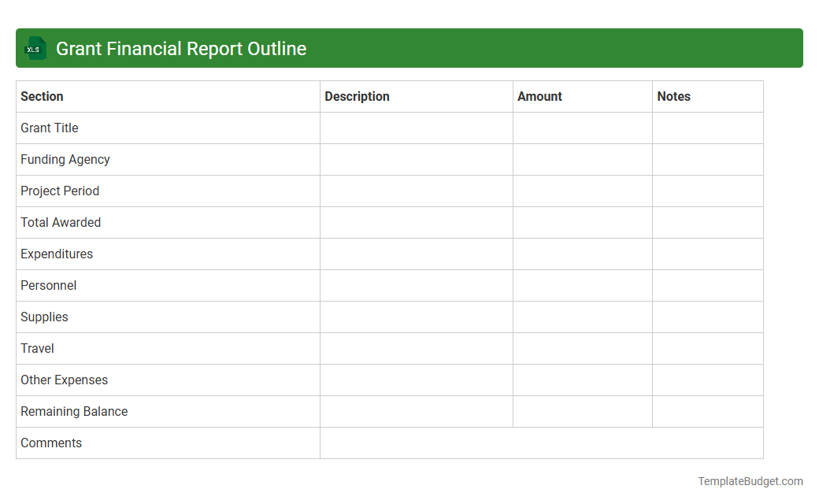
Task: Select the Grant Title row label
Action: point(49,128)
